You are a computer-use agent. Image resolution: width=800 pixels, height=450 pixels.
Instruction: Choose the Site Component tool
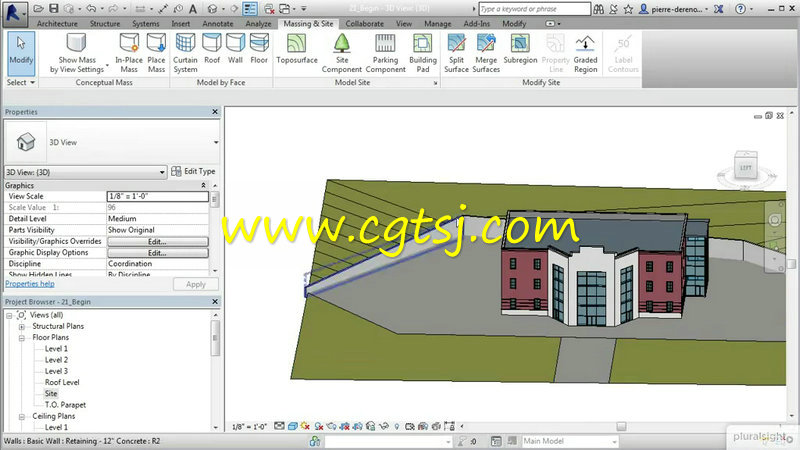tap(342, 53)
